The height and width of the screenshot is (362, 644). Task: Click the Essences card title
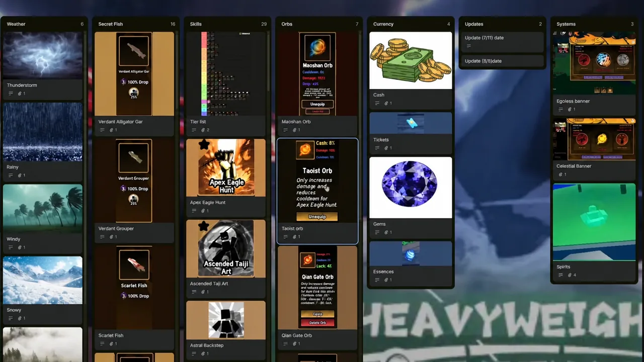[x=383, y=271]
